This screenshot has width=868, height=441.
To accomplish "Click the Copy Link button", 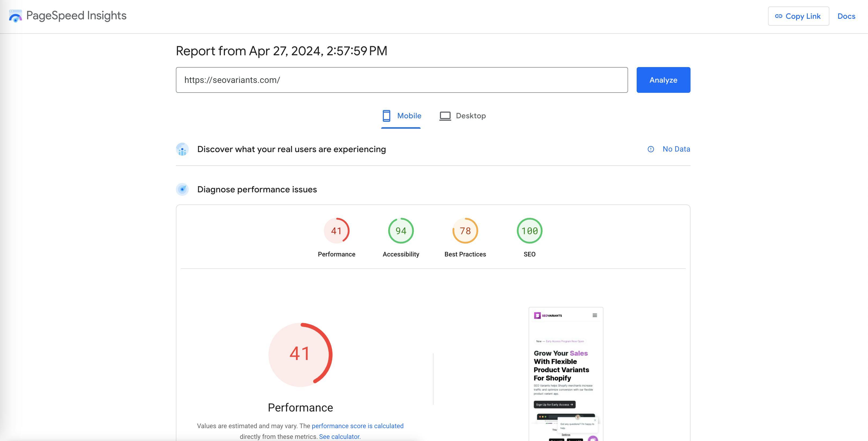I will click(798, 16).
